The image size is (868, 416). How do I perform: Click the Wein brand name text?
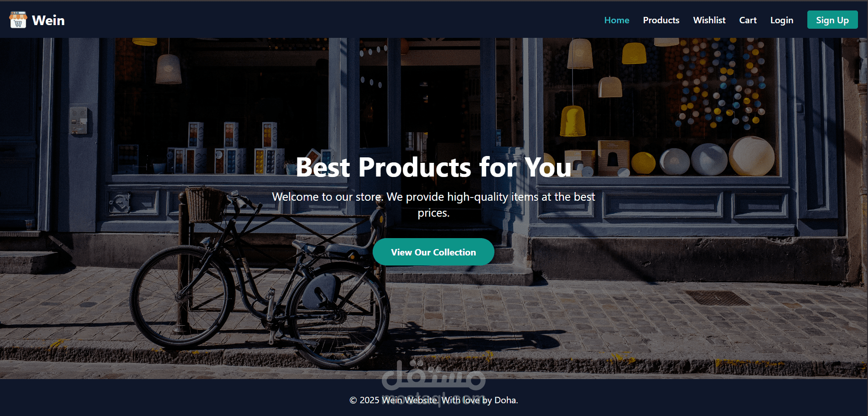click(x=48, y=21)
